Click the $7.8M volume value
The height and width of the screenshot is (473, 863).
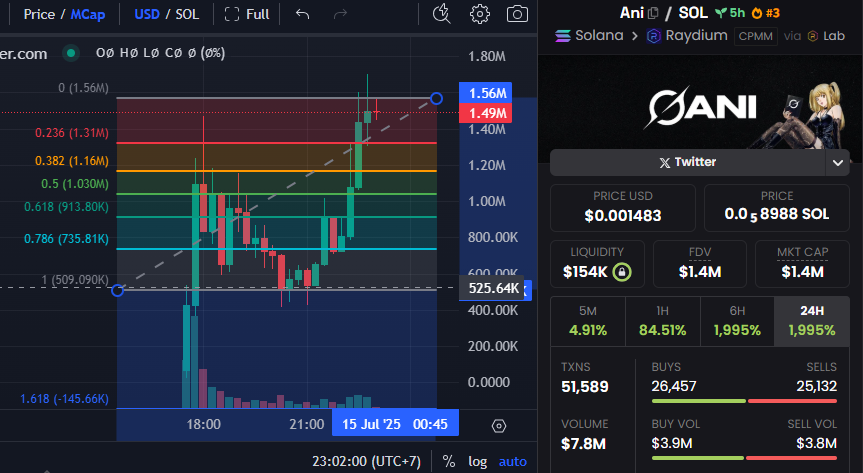(583, 444)
